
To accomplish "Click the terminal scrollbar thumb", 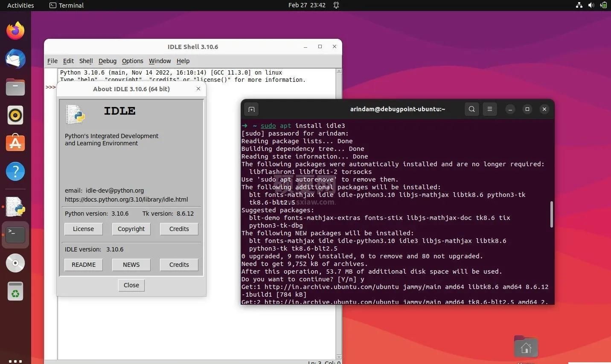I will click(551, 214).
